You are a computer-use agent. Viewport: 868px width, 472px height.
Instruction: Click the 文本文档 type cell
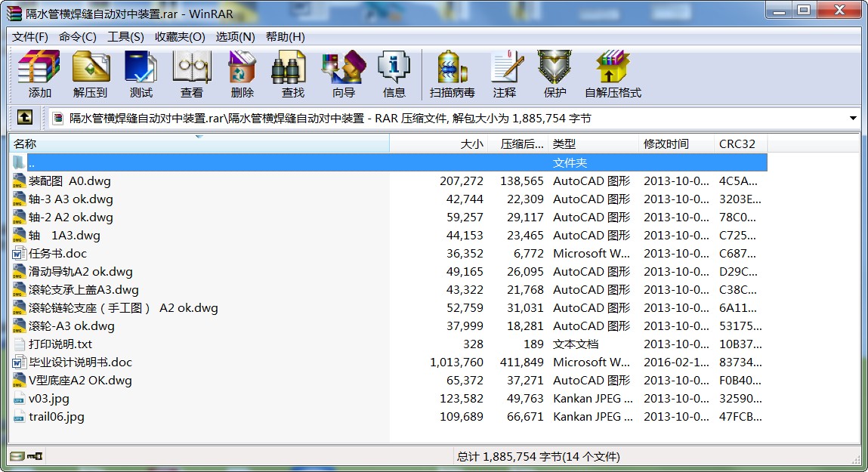click(x=576, y=344)
